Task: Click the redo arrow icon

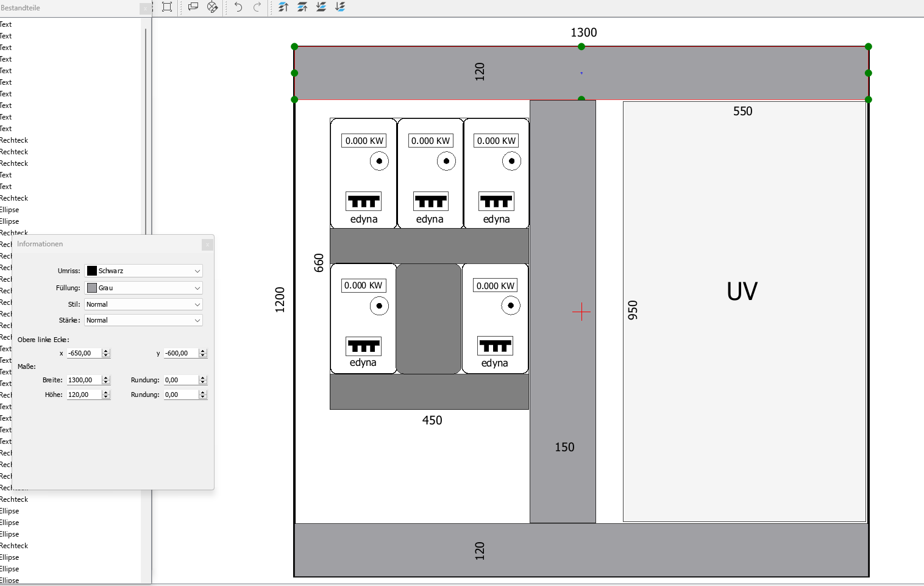Action: point(257,7)
